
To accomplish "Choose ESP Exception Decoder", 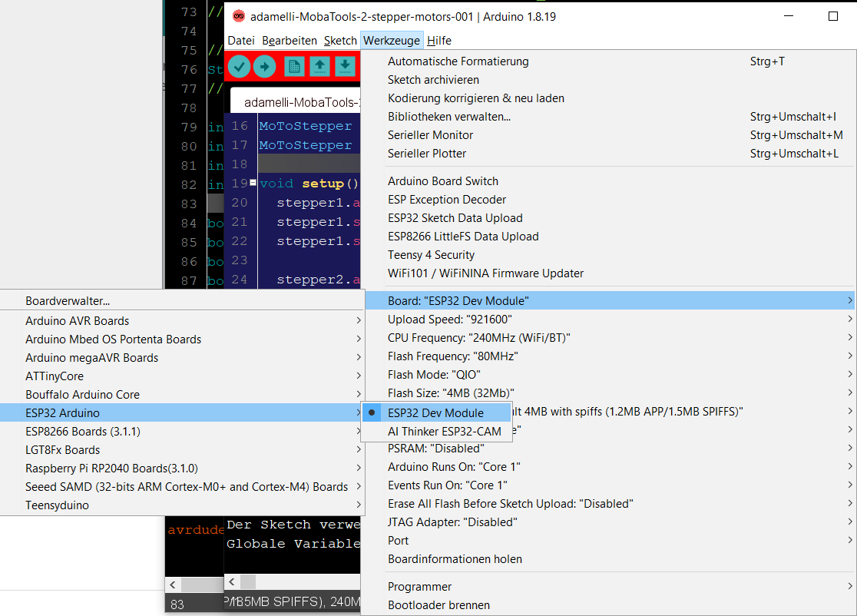I will 609,200.
